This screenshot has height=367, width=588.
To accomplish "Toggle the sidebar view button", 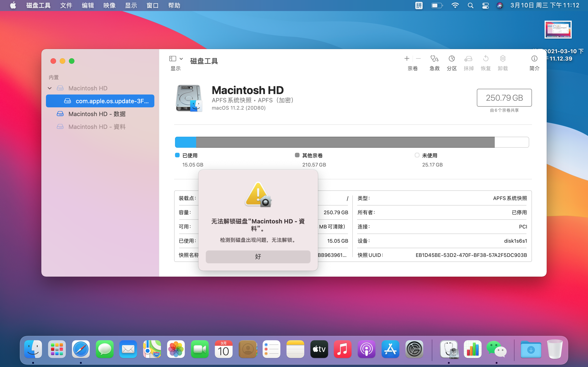I will coord(172,58).
